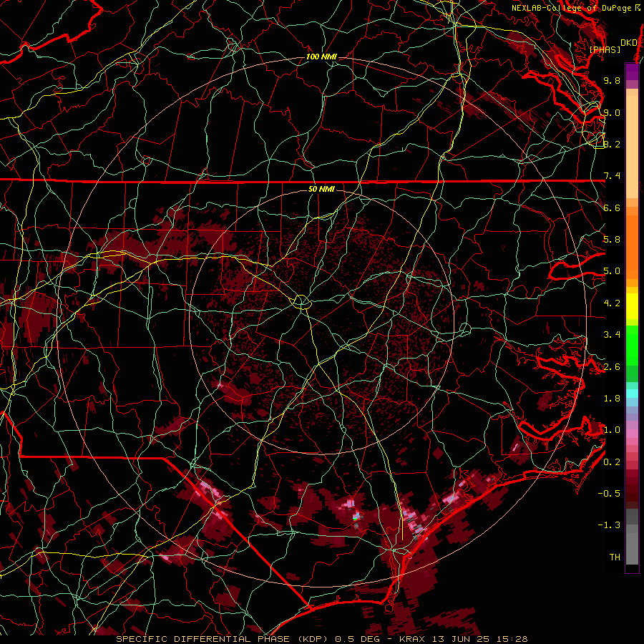Click the 1.8 value on the color scale

[x=612, y=399]
